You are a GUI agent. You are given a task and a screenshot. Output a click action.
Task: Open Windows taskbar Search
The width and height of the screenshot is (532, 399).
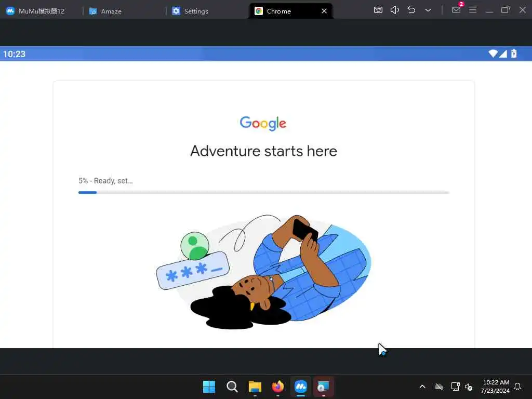pyautogui.click(x=232, y=387)
